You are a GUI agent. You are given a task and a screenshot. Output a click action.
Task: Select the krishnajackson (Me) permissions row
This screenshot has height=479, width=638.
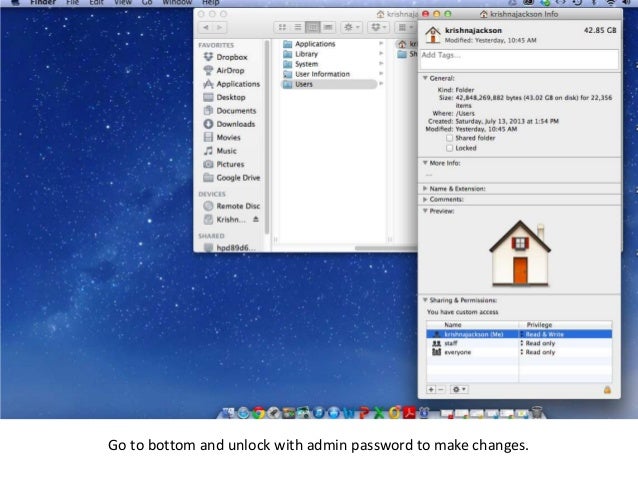click(x=519, y=334)
